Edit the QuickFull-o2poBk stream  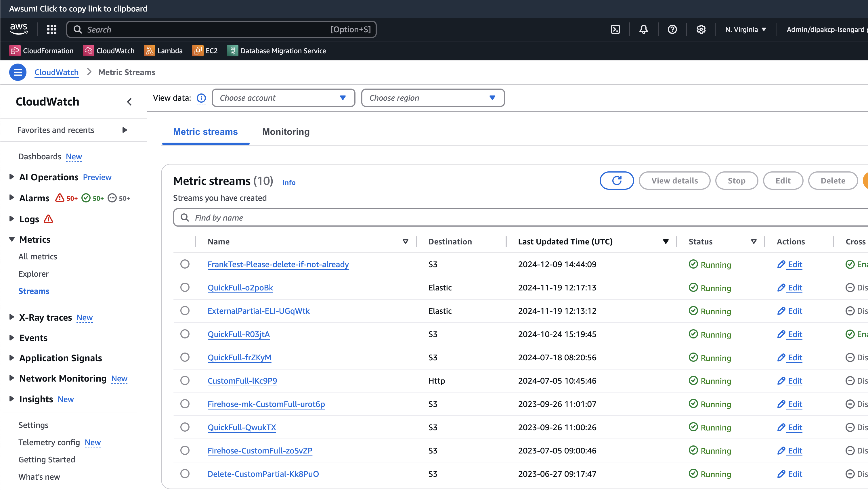[790, 288]
